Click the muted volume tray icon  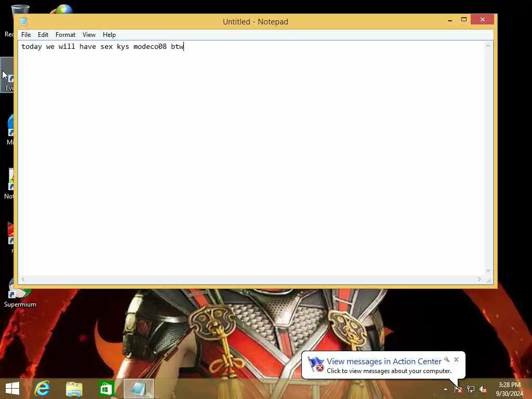point(483,389)
